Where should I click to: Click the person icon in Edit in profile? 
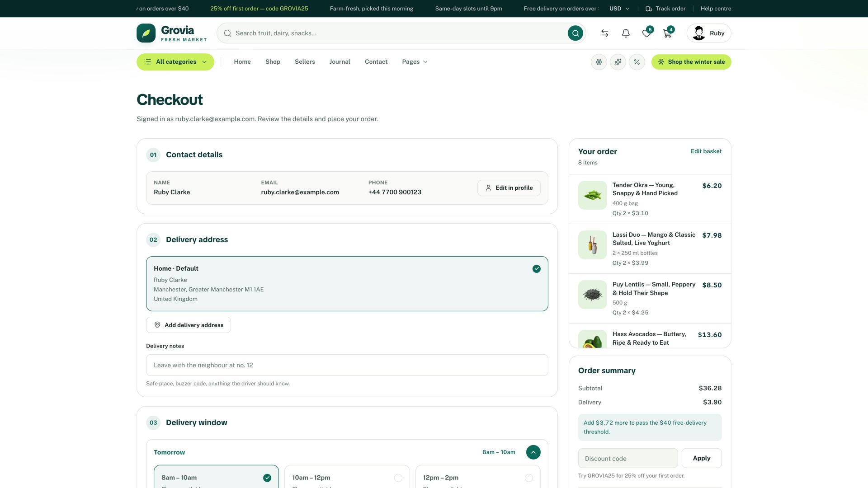point(488,188)
